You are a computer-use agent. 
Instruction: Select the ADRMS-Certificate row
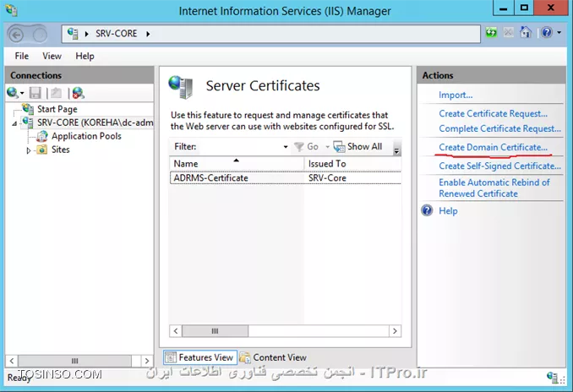(x=286, y=178)
